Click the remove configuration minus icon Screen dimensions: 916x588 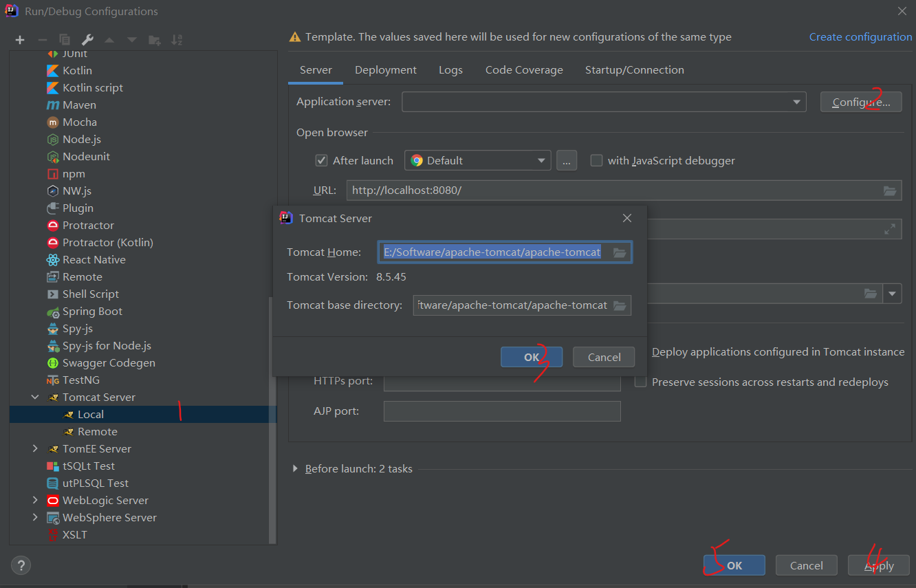(x=42, y=40)
